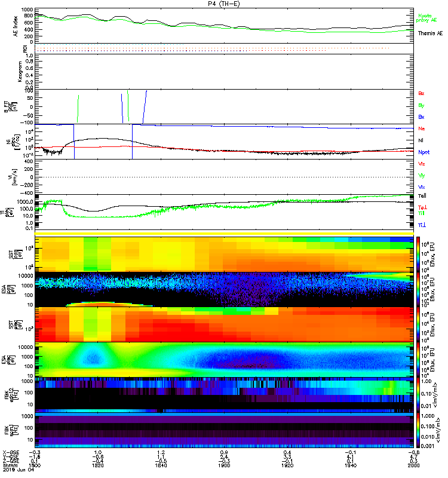Click the Vi [km/s] axis label
448x478 pixels.
coord(14,177)
